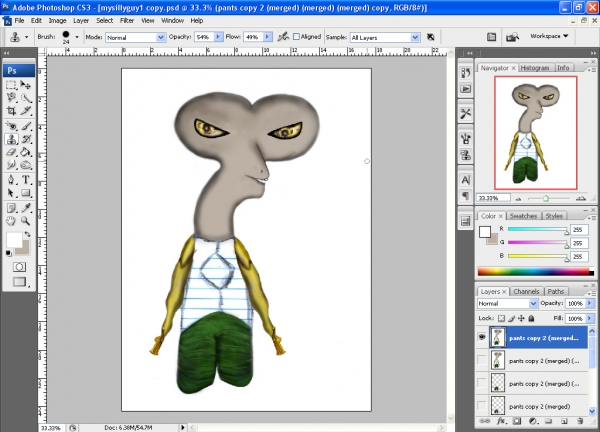Select the Eraser tool

click(11, 152)
